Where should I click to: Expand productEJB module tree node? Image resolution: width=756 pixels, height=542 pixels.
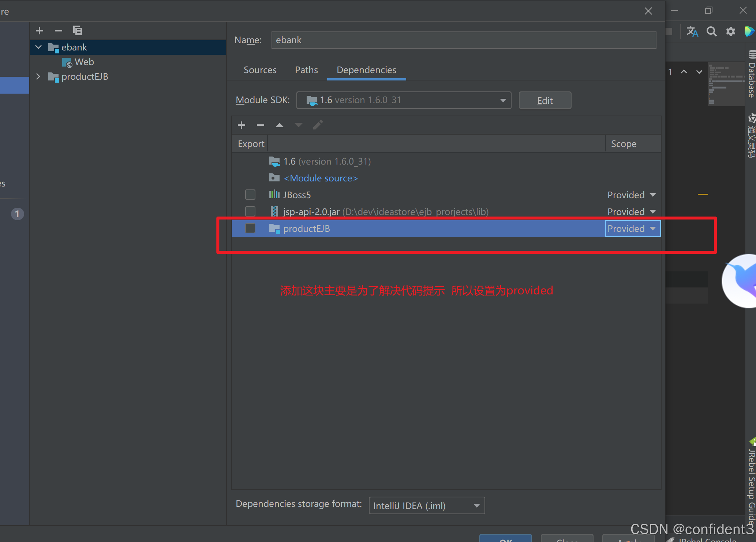pos(38,76)
